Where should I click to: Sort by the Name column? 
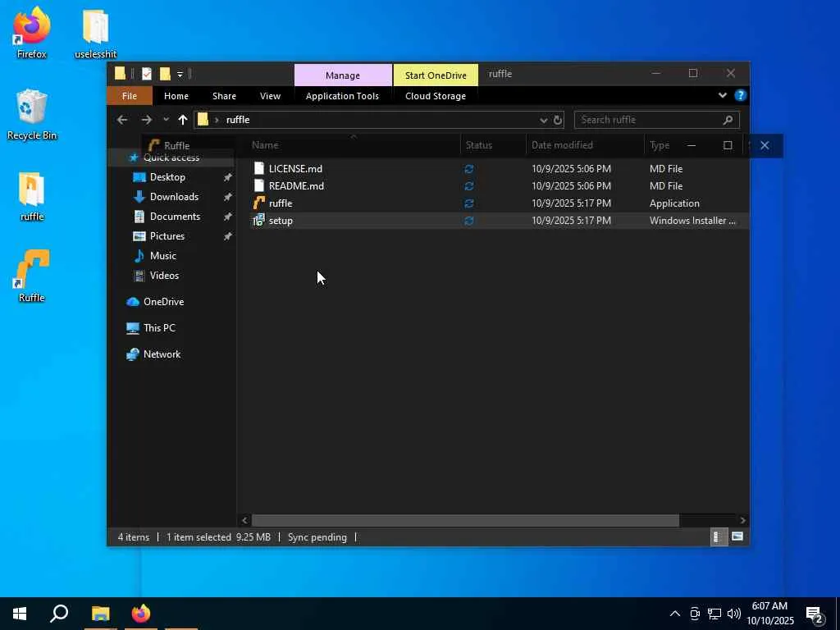tap(265, 145)
